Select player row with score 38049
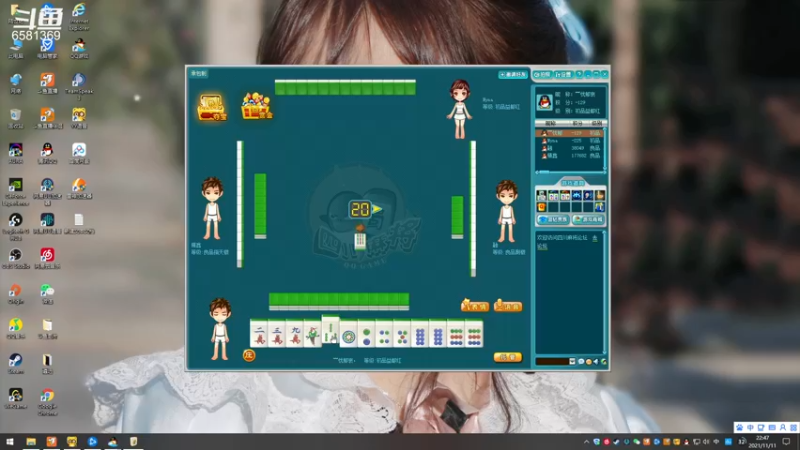The image size is (800, 450). pos(569,148)
